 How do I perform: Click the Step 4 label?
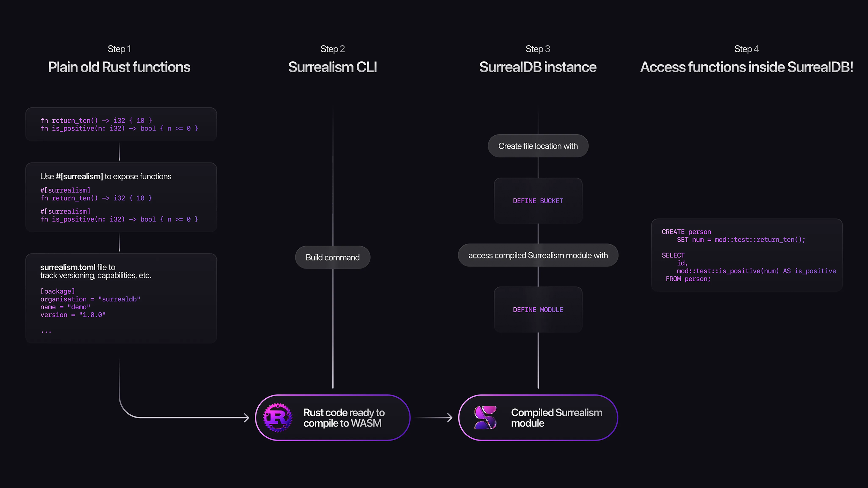tap(747, 49)
